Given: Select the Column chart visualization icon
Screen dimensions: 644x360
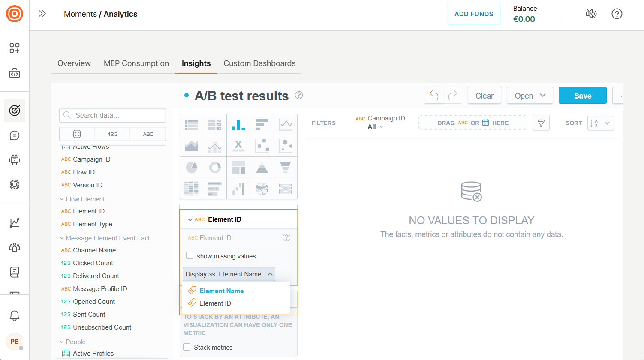Looking at the screenshot, I should pyautogui.click(x=238, y=125).
